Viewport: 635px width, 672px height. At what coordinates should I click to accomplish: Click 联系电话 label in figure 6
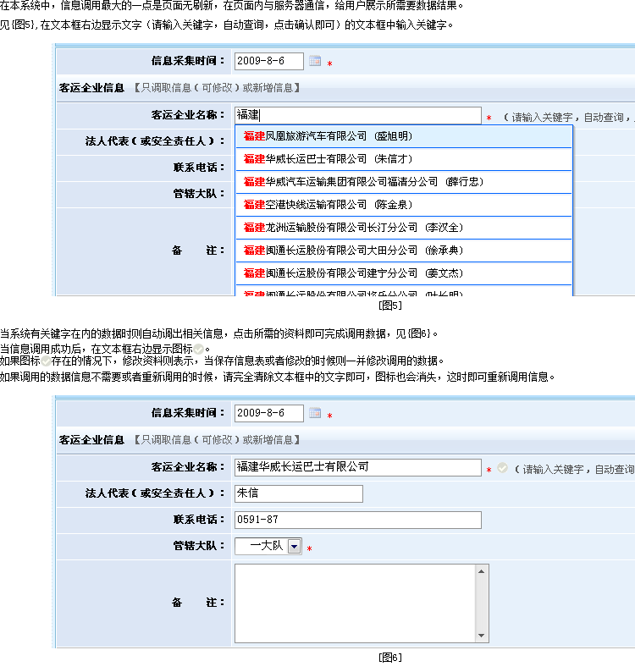click(x=199, y=520)
